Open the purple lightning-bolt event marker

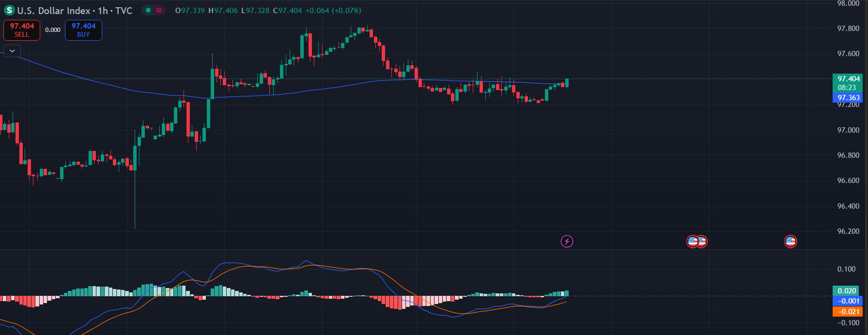pyautogui.click(x=567, y=241)
